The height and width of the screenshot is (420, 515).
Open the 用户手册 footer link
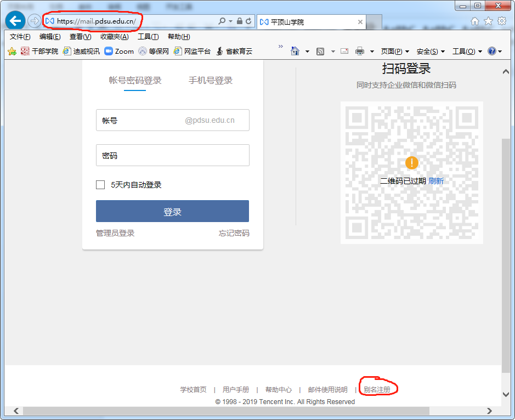click(x=236, y=390)
